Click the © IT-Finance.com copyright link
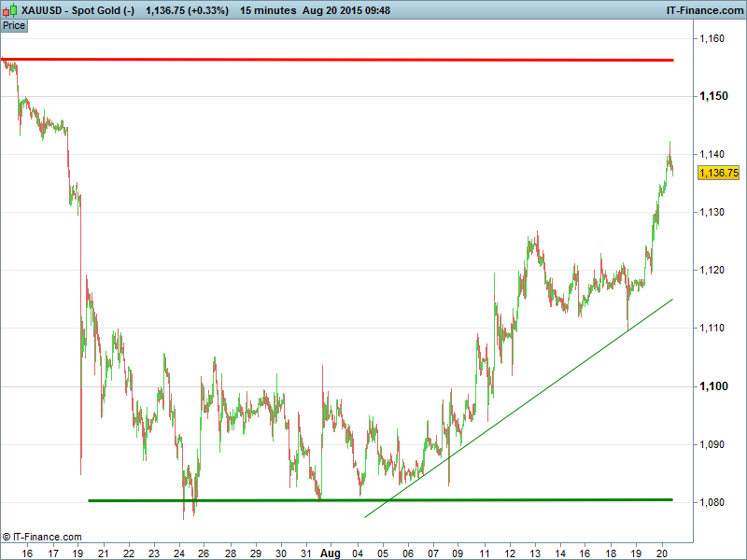The image size is (747, 560). click(x=42, y=537)
